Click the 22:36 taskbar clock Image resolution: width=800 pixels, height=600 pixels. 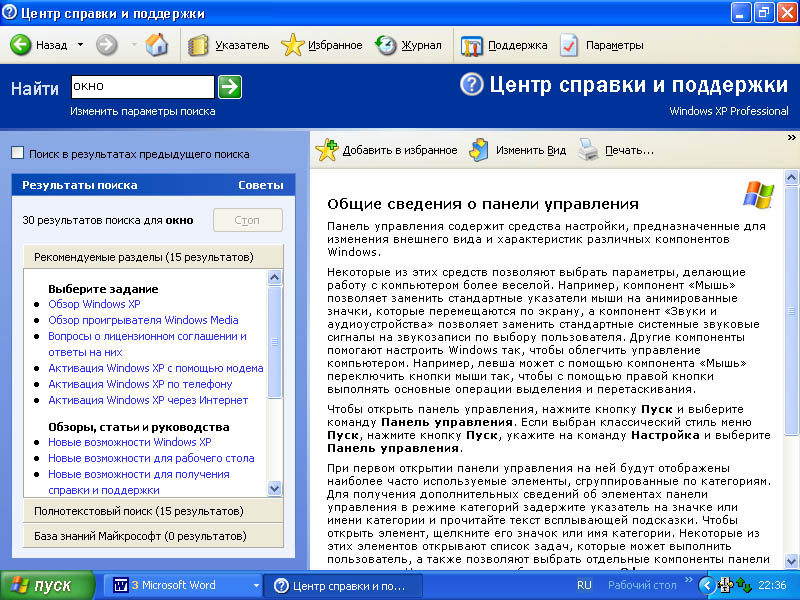772,585
